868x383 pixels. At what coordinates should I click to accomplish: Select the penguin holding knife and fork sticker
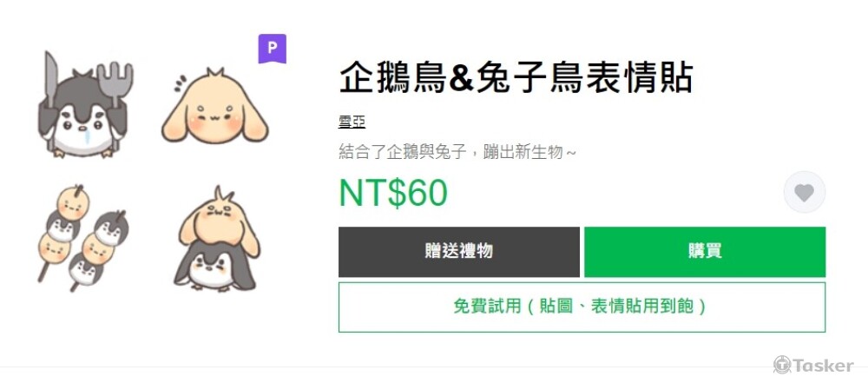[85, 105]
